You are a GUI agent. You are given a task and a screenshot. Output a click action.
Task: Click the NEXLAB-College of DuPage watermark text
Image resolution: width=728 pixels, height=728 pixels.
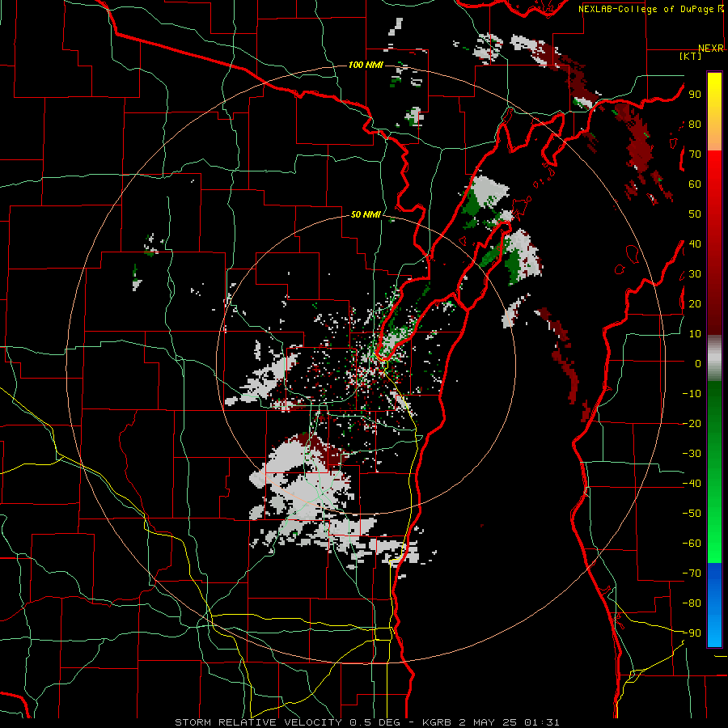point(650,9)
